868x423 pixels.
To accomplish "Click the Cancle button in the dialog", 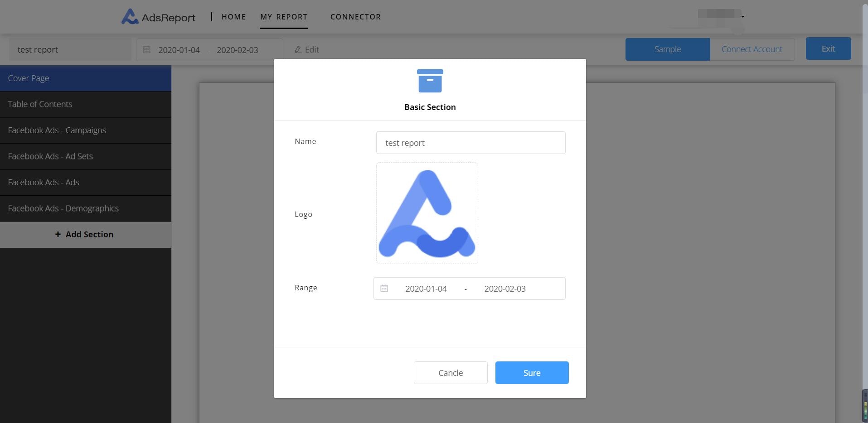I will point(450,372).
